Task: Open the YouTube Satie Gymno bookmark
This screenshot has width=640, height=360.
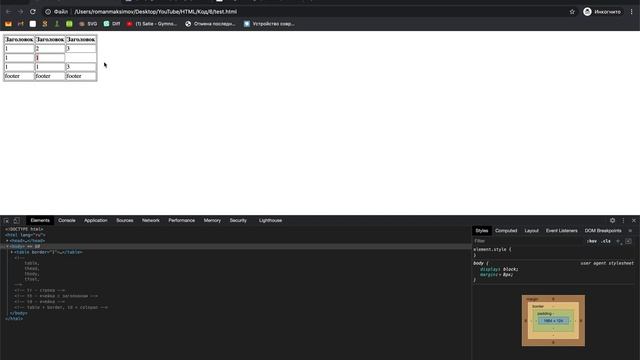Action: (x=152, y=24)
